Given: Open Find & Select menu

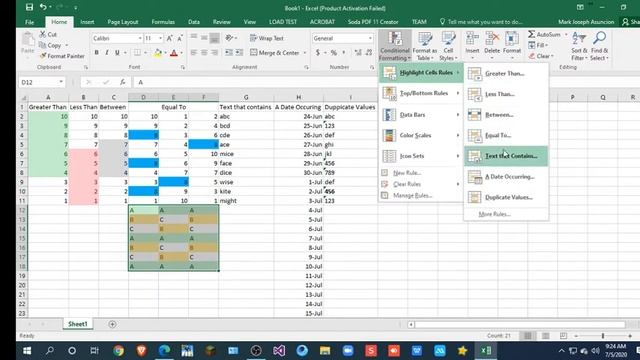Looking at the screenshot, I should click(599, 46).
